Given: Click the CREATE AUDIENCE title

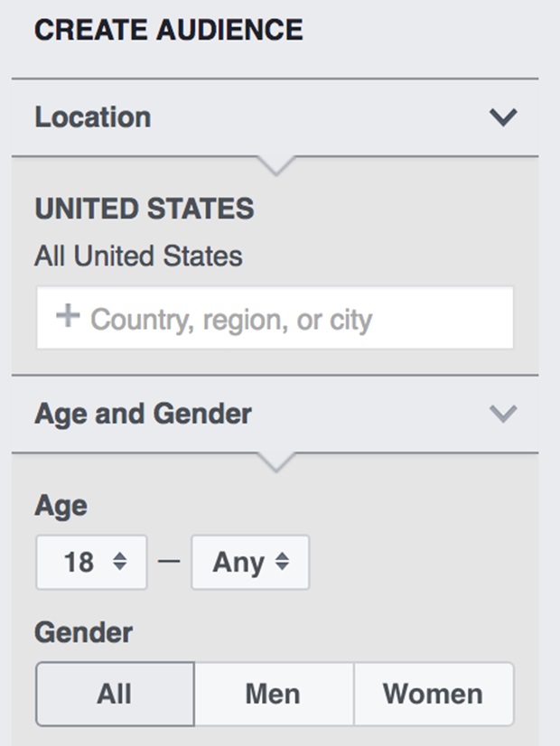Looking at the screenshot, I should [x=168, y=30].
